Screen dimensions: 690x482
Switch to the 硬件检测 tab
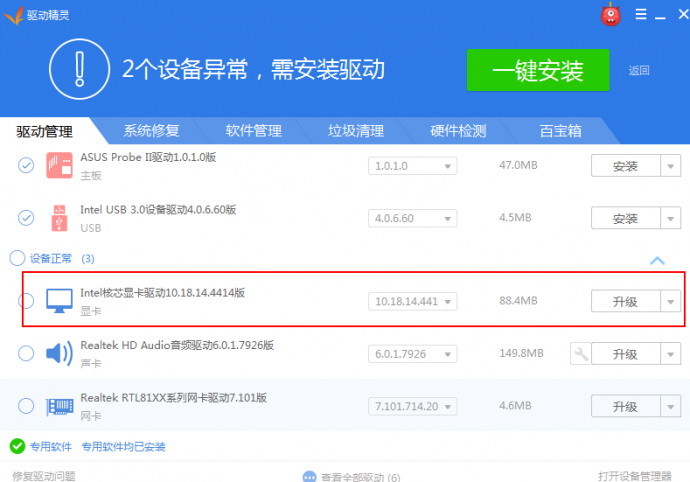click(x=457, y=131)
